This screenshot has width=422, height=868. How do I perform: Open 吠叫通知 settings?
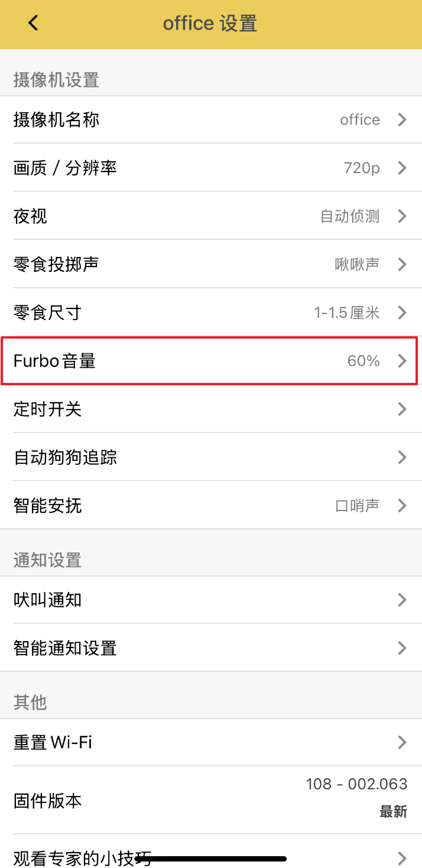tap(210, 600)
